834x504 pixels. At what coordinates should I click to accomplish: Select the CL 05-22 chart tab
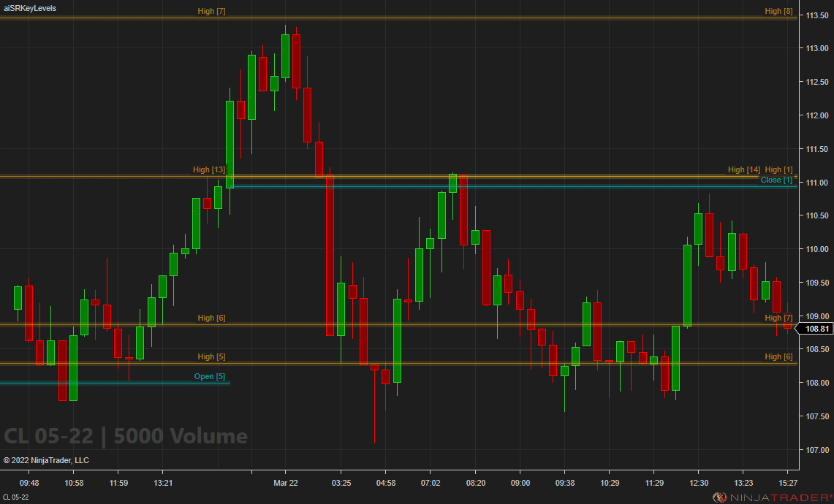tap(16, 497)
